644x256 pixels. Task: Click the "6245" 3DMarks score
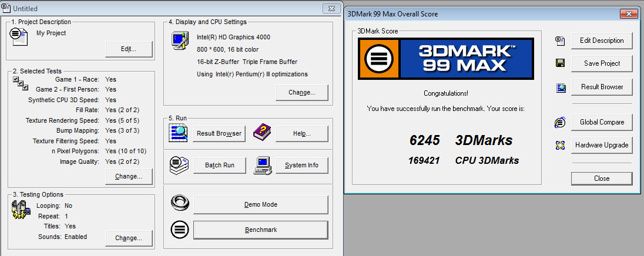tap(425, 140)
